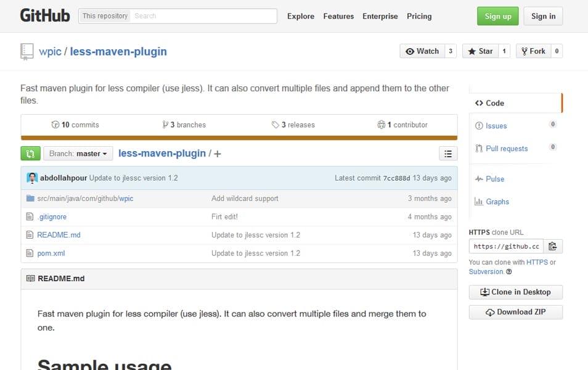Click the repository book icon beside wpic
The height and width of the screenshot is (370, 588).
click(27, 51)
